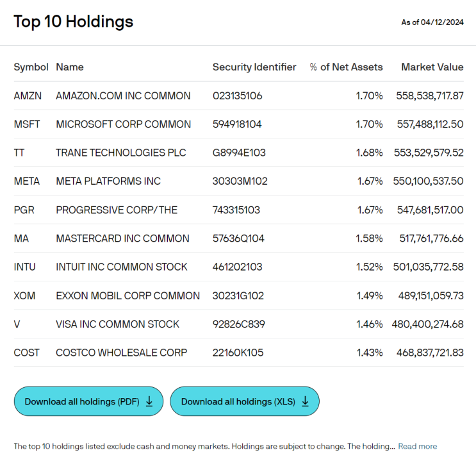Click the XLS download arrow icon
Screen dimensions: 476x466
305,401
